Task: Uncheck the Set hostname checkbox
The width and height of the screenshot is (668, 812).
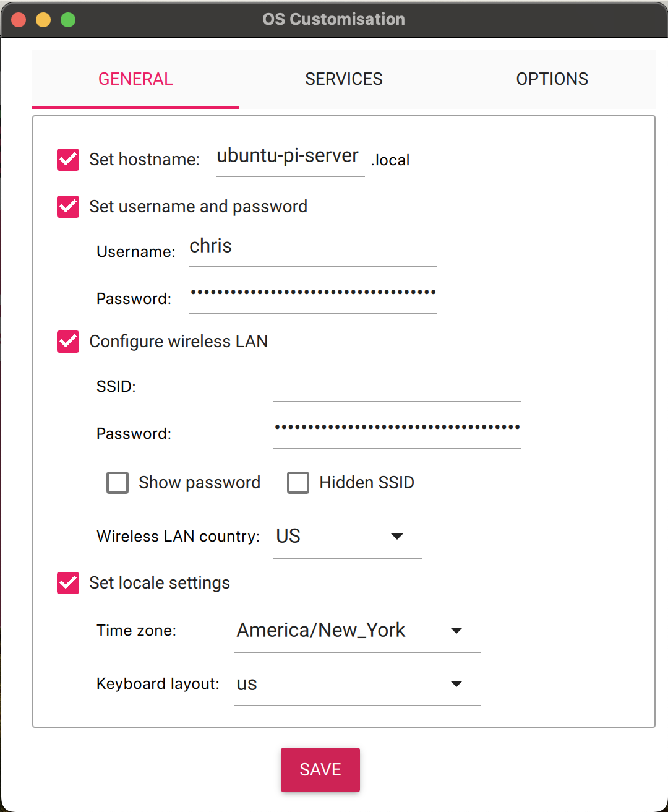Action: [x=68, y=160]
